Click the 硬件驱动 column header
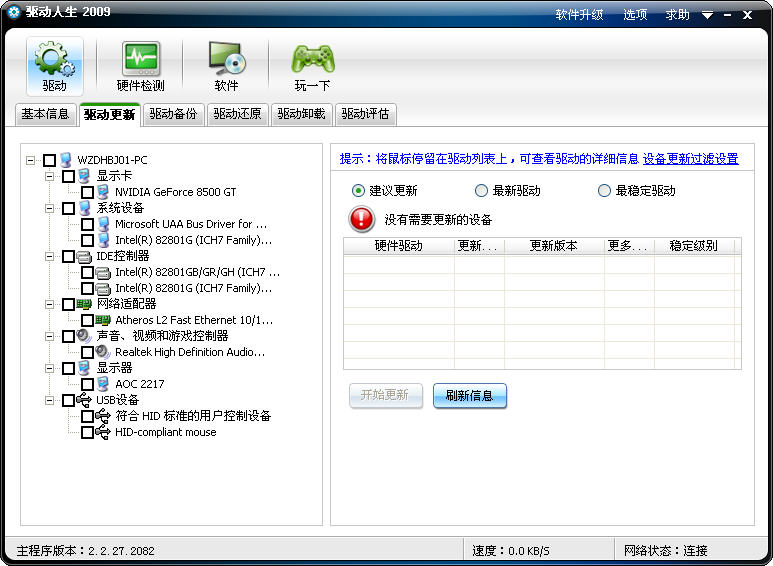The image size is (773, 566). pyautogui.click(x=398, y=246)
